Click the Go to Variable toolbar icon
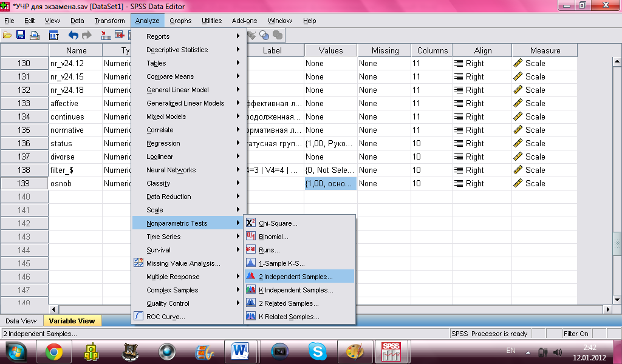Screen dimensions: 622x364 [120, 35]
